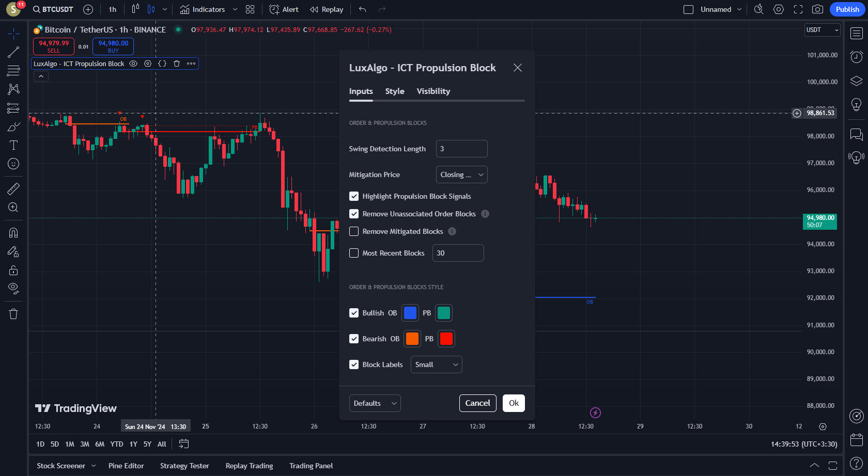Image resolution: width=868 pixels, height=476 pixels.
Task: Open the chats panel icon
Action: 857,135
